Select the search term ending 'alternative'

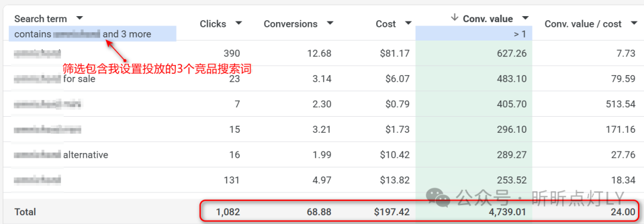pos(61,155)
